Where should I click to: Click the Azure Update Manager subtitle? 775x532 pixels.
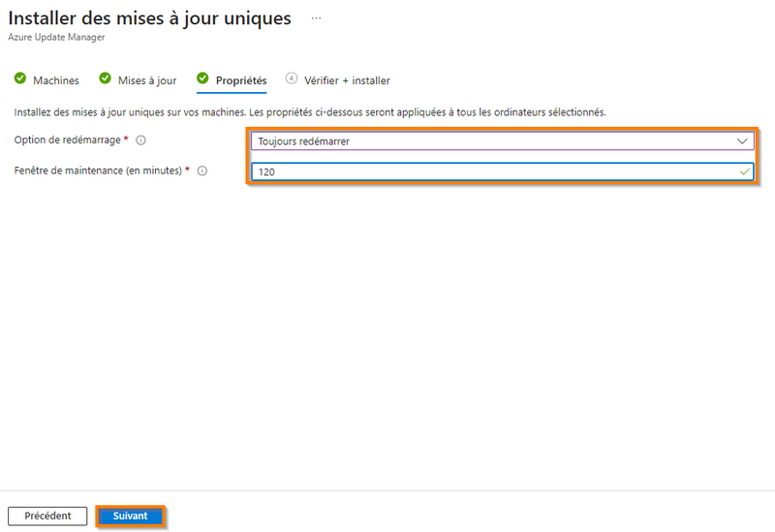(56, 37)
